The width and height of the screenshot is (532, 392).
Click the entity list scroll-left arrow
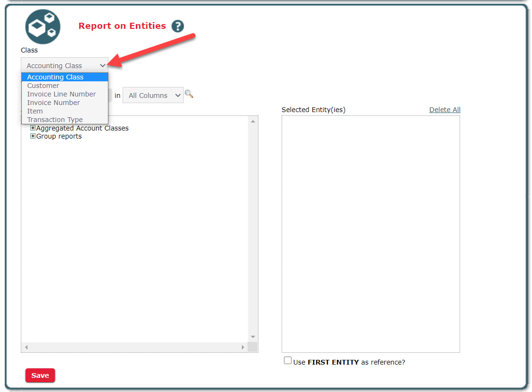[x=27, y=347]
